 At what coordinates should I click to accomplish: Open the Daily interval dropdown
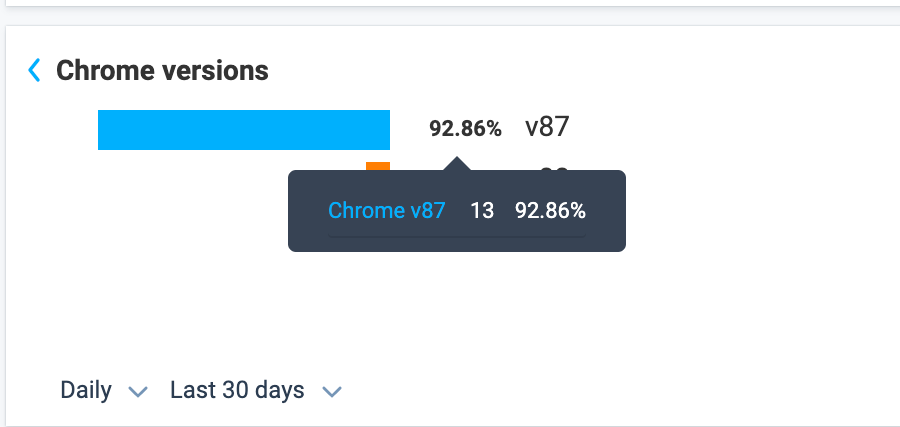[104, 391]
